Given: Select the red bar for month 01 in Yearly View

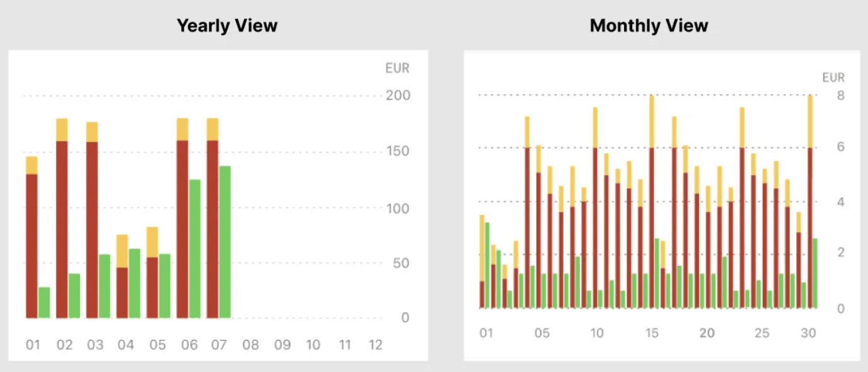Looking at the screenshot, I should pos(31,246).
